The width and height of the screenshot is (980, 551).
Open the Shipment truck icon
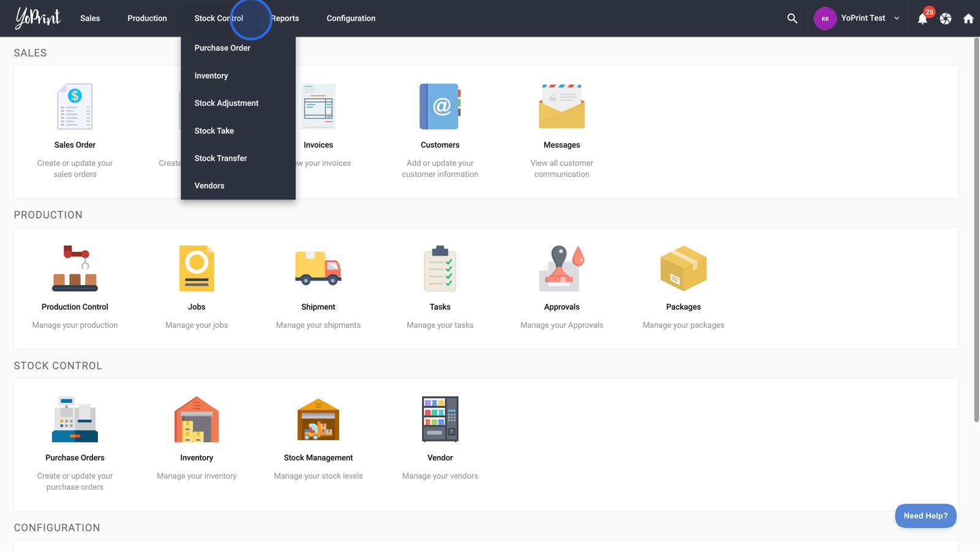coord(318,269)
